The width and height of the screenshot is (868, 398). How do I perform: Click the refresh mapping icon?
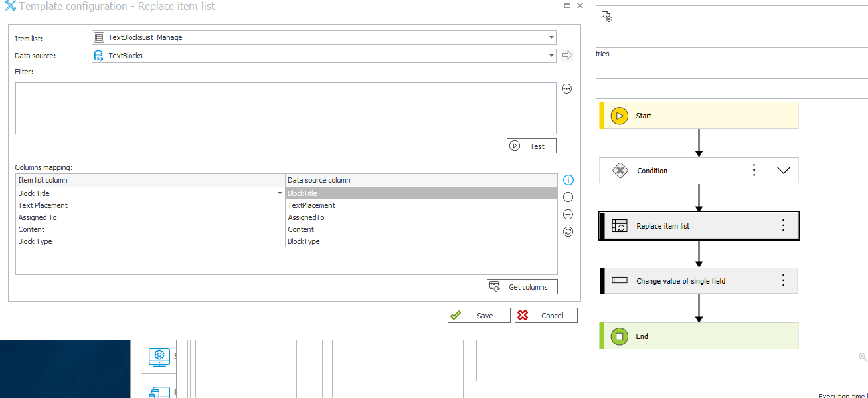coord(568,232)
